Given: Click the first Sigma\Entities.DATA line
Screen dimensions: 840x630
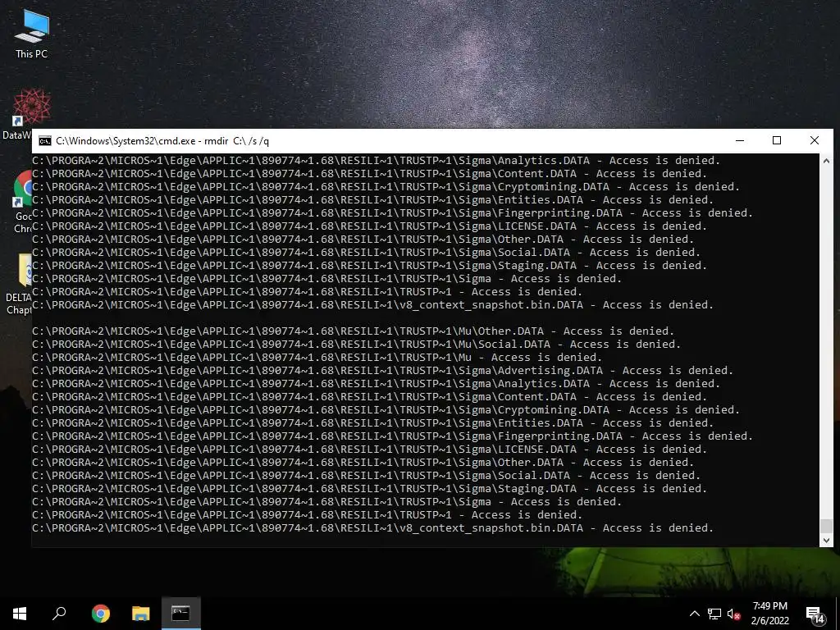Looking at the screenshot, I should [x=373, y=200].
